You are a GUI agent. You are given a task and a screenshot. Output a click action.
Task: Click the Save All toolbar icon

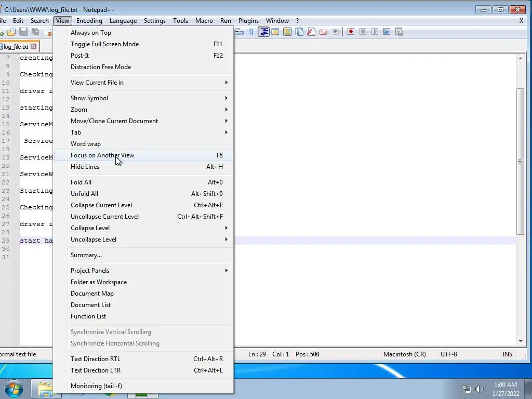(x=35, y=32)
